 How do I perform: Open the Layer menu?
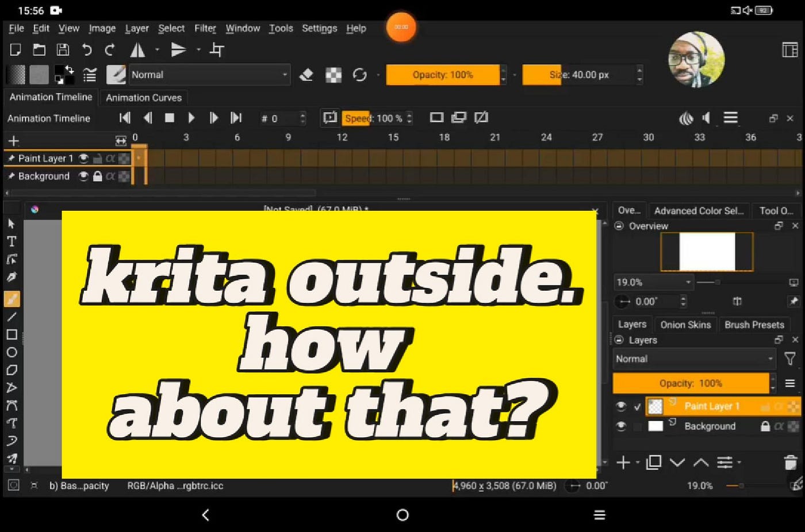tap(137, 28)
